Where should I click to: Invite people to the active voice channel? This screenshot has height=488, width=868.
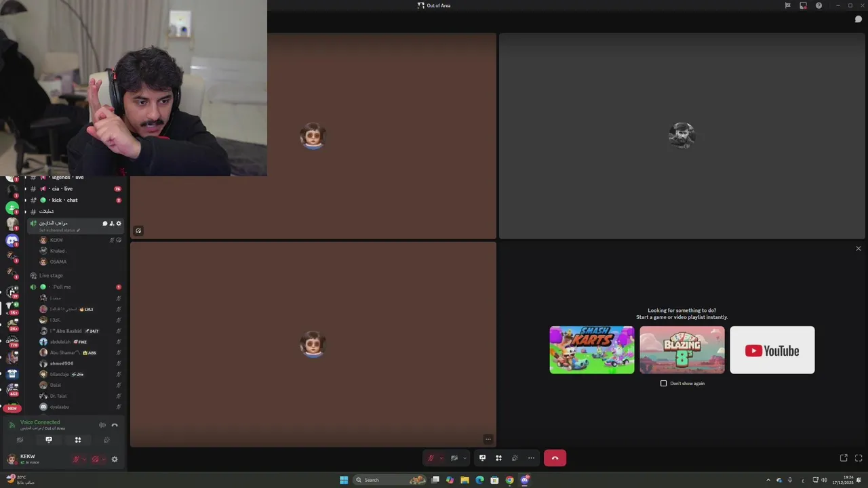(x=112, y=224)
